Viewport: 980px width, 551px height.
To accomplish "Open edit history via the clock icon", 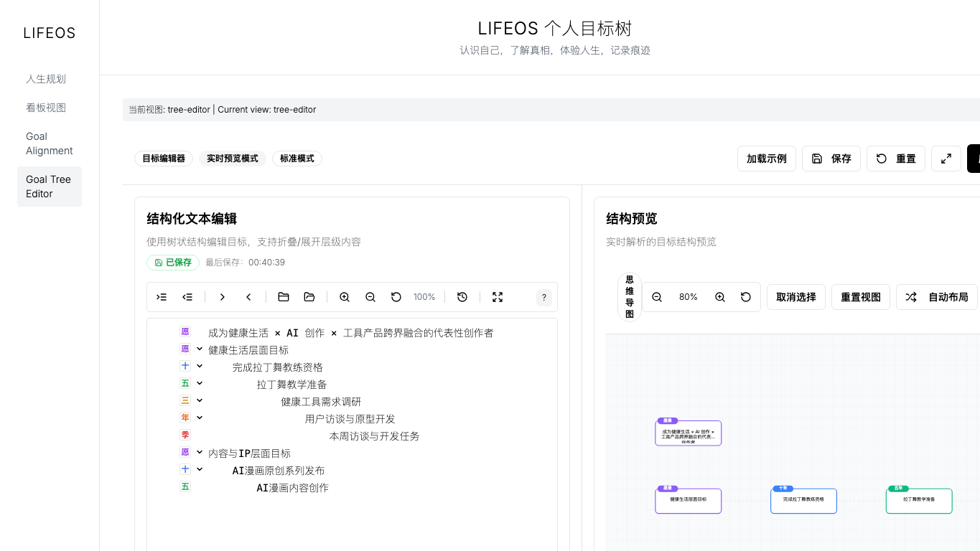I will (462, 296).
